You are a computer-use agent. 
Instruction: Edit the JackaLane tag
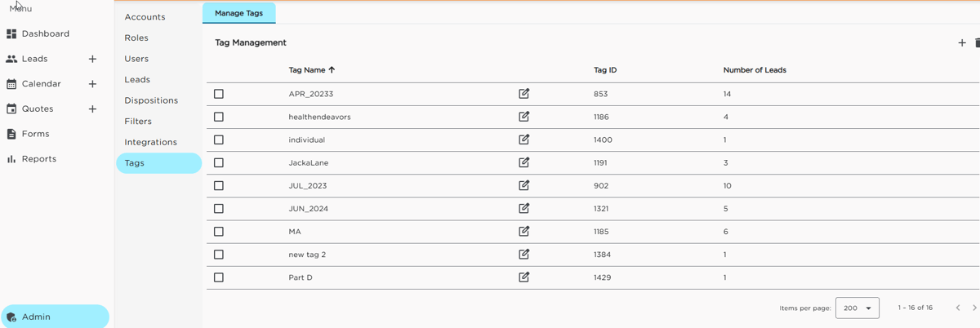pyautogui.click(x=524, y=162)
